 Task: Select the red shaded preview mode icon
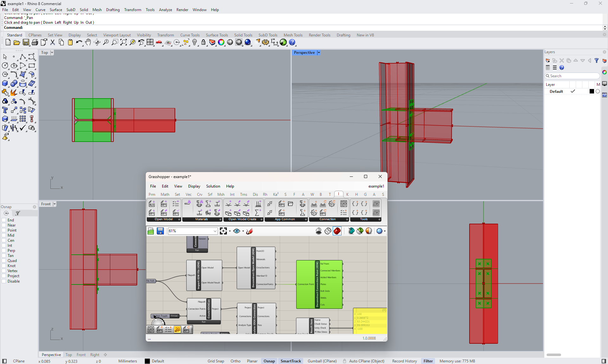tap(337, 231)
